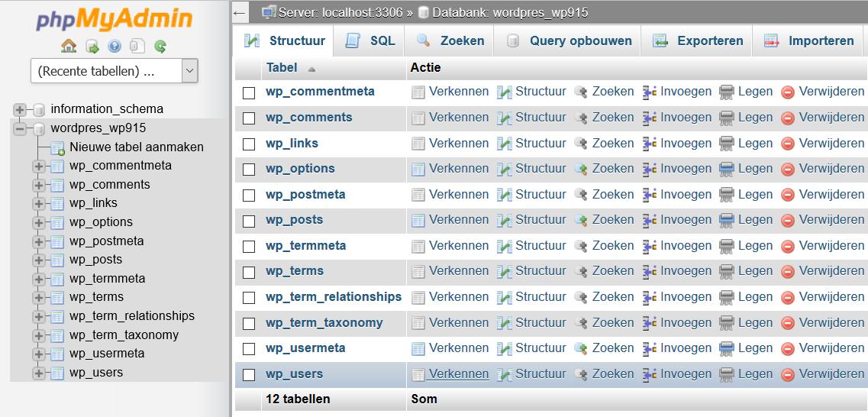Open the Recente tabellen dropdown
Viewport: 868px width, 417px height.
pos(115,71)
